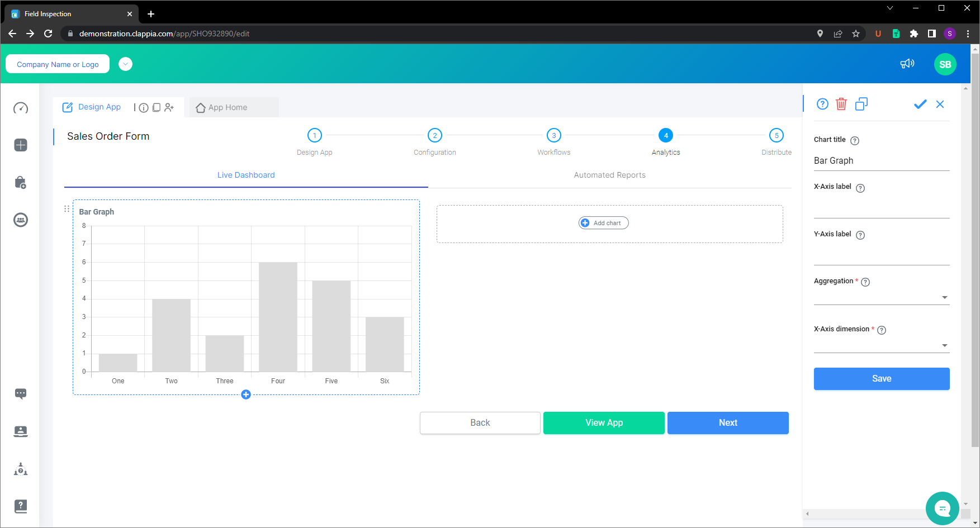The height and width of the screenshot is (528, 980).
Task: Open the chat support bubble
Action: 943,508
